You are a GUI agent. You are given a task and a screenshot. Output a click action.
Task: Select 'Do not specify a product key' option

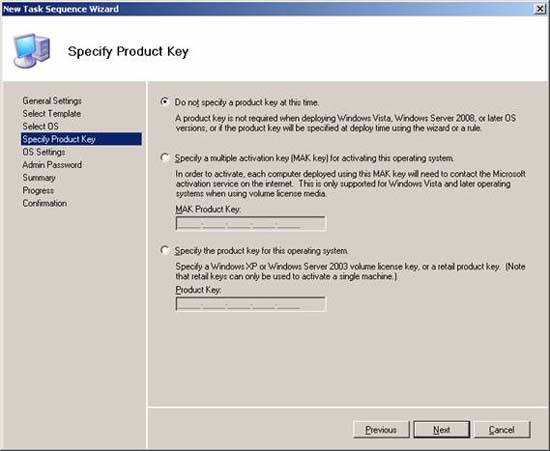165,102
